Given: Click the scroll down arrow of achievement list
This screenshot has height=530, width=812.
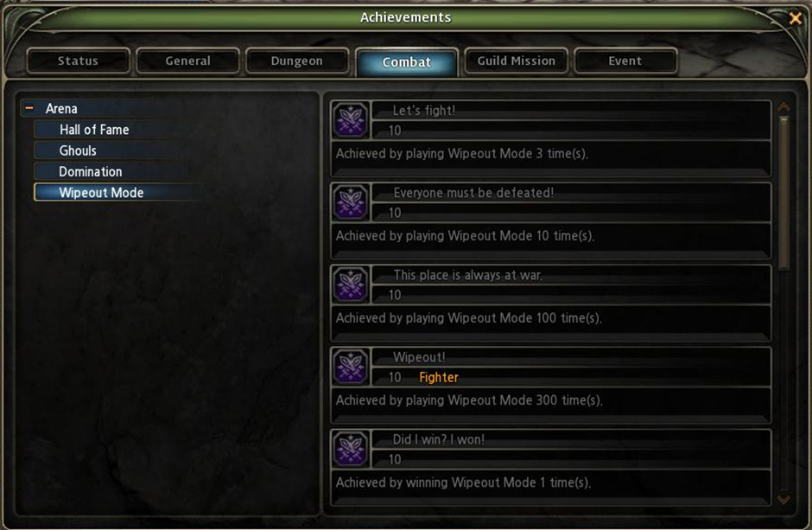Looking at the screenshot, I should [x=783, y=500].
